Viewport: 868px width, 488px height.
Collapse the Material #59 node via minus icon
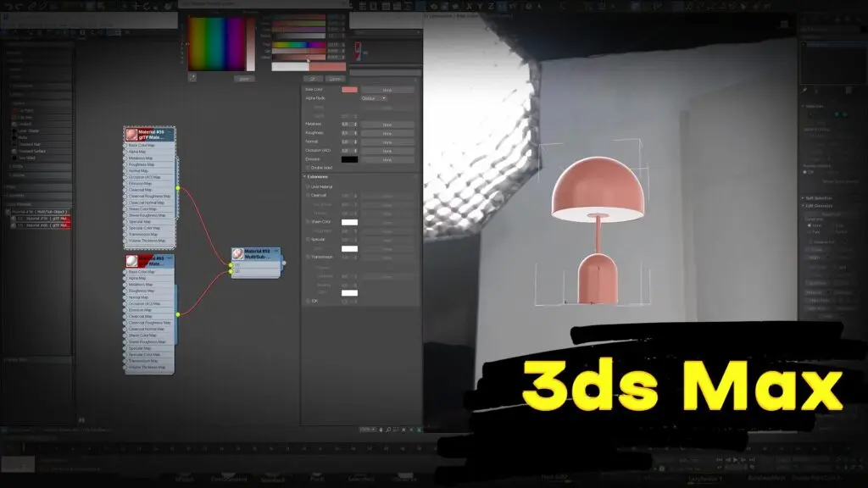click(x=170, y=132)
